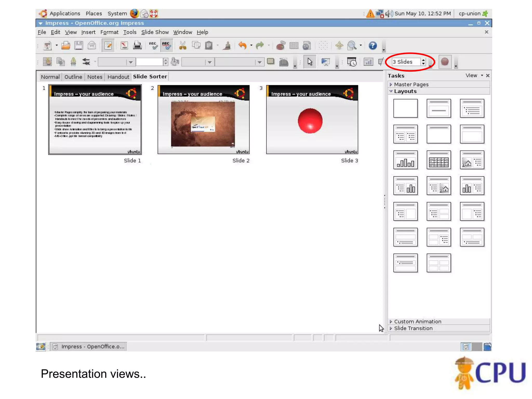The height and width of the screenshot is (399, 532).
Task: Expand the Undo history dropdown arrow
Action: [x=251, y=45]
